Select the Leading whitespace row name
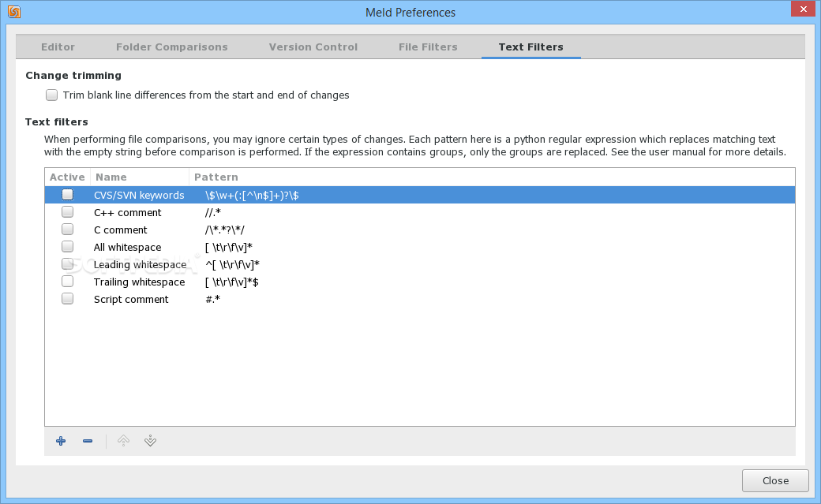The width and height of the screenshot is (821, 504). [x=141, y=264]
